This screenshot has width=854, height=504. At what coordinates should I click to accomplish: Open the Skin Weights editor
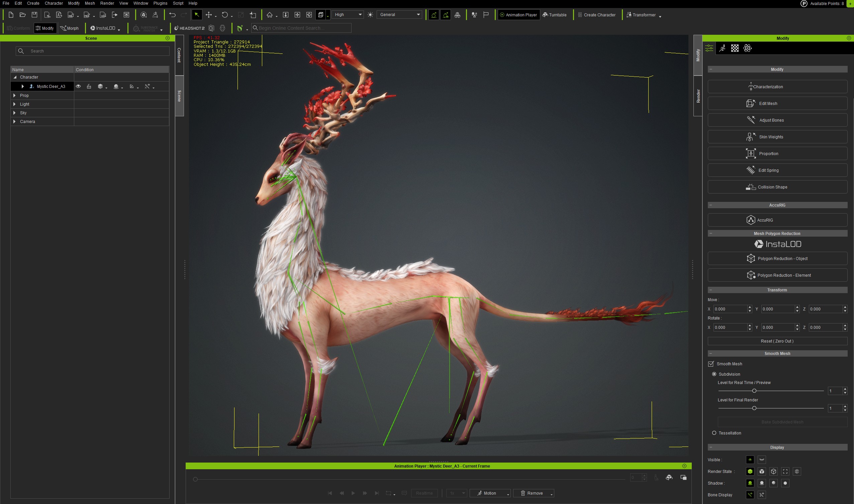point(777,137)
